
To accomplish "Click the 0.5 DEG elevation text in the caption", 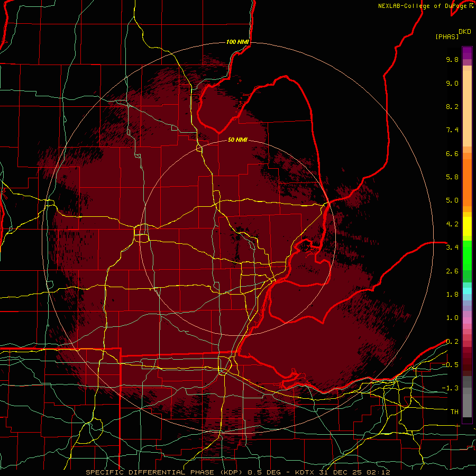I will coord(264,472).
